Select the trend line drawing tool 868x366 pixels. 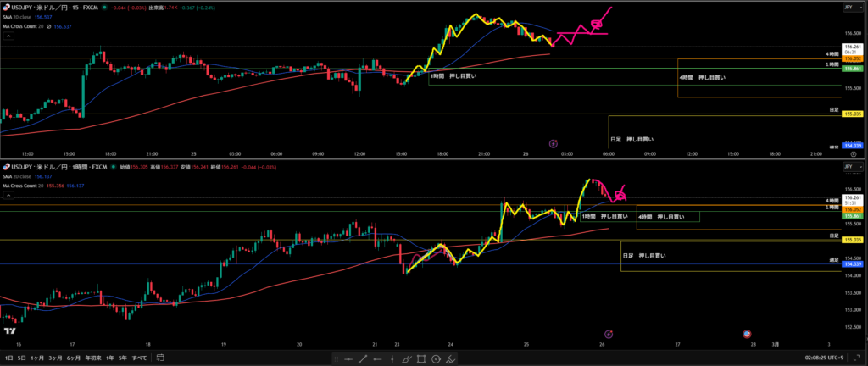tap(362, 359)
